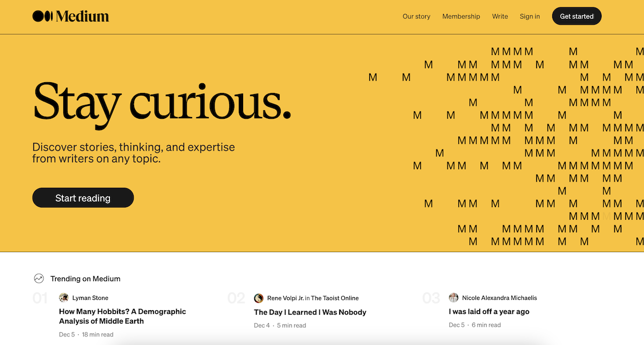
Task: Open Nicole Alexandra Michaelis's profile avatar
Action: tap(453, 297)
